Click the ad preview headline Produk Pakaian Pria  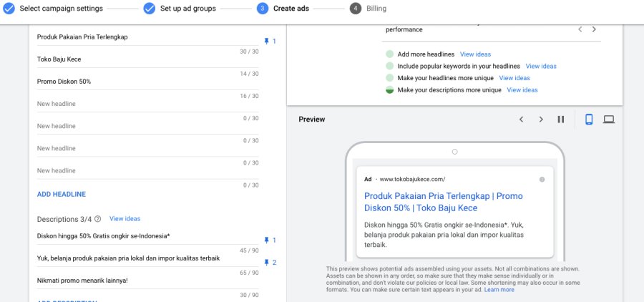pos(444,202)
